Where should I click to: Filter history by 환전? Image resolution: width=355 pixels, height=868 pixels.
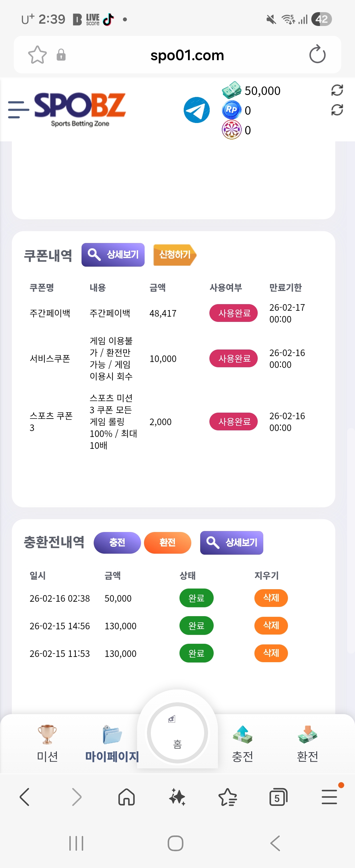[x=167, y=542]
